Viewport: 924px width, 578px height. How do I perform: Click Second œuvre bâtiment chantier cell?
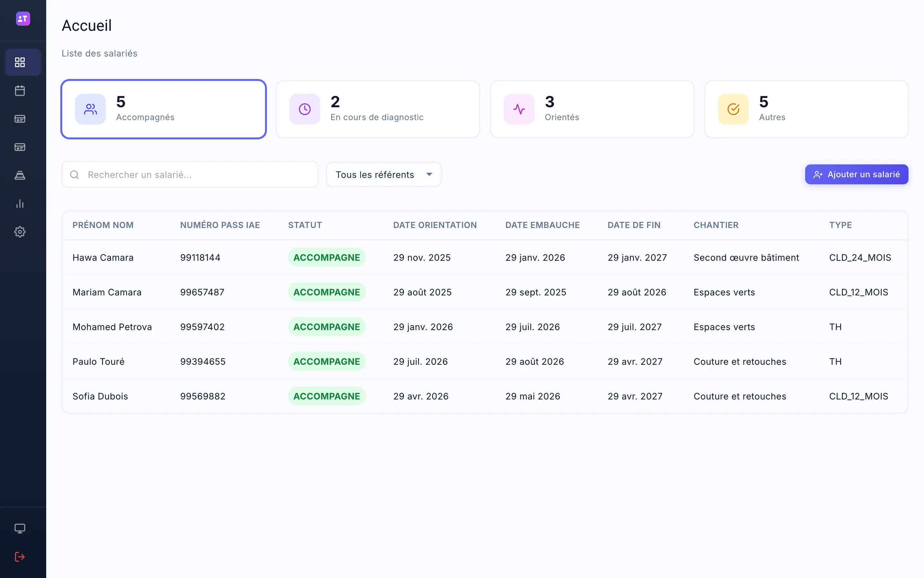[x=746, y=258]
